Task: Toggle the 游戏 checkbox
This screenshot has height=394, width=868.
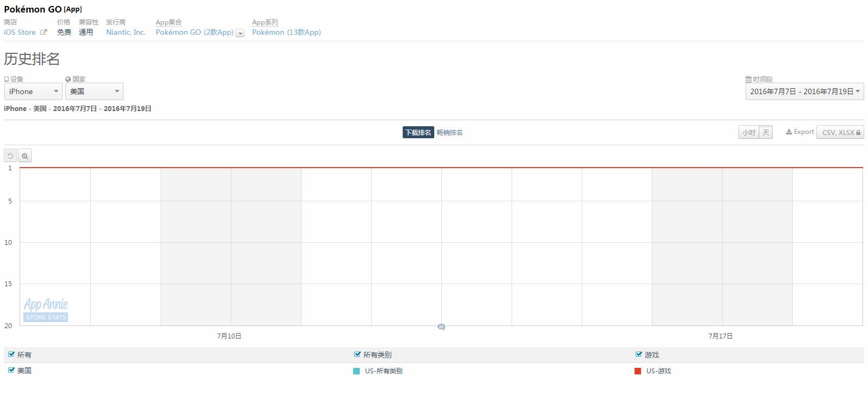Action: pos(639,354)
